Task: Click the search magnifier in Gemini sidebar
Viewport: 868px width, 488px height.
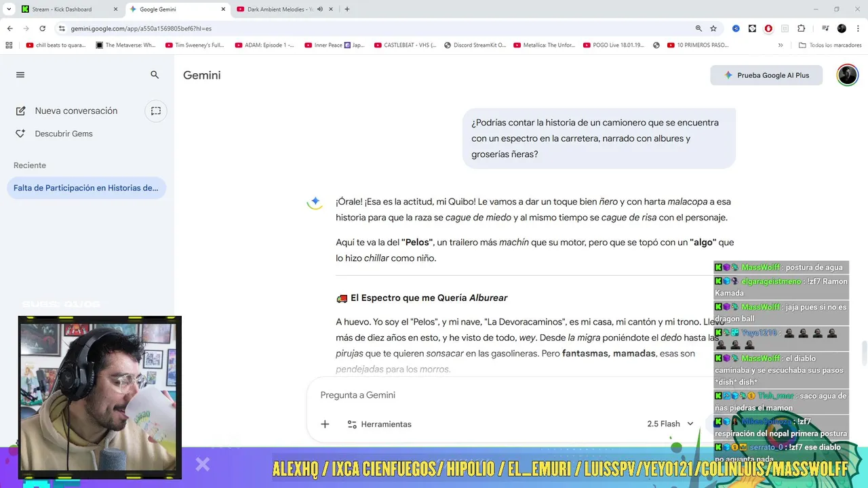Action: click(155, 75)
